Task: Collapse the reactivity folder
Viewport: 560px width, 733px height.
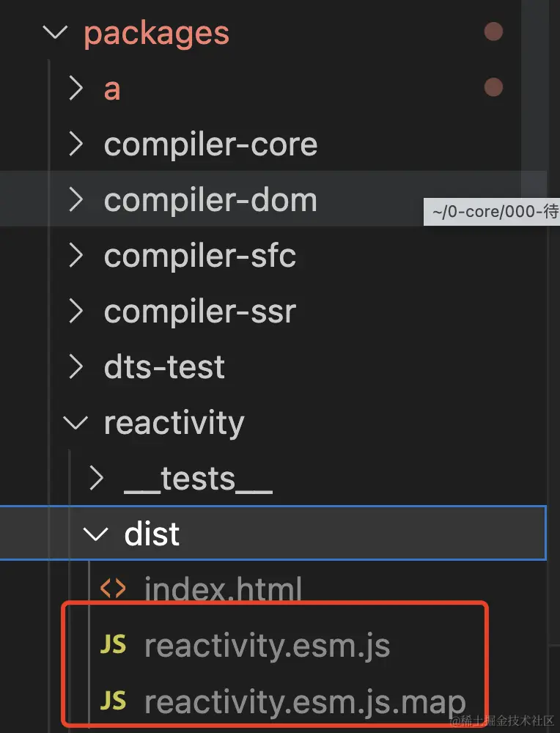Action: [x=75, y=422]
